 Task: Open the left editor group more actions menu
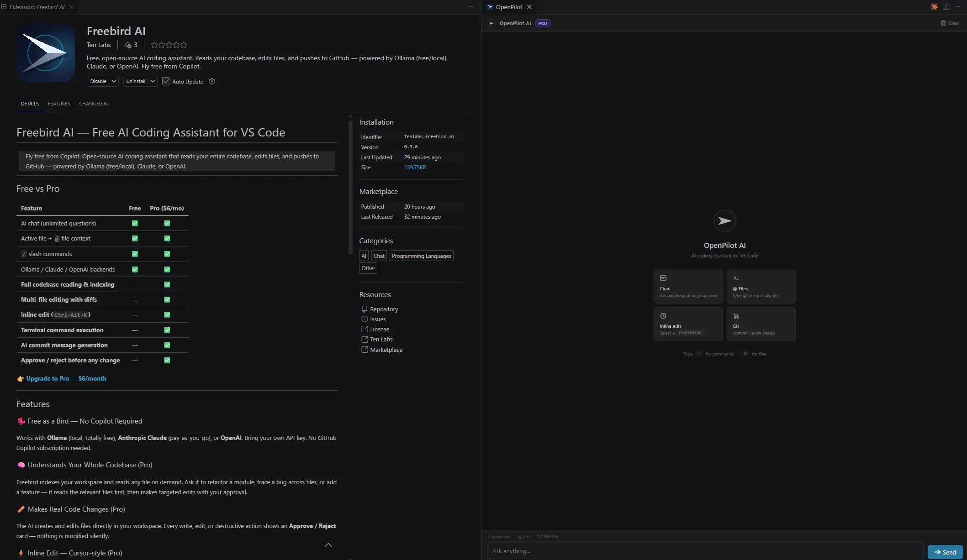[x=471, y=7]
